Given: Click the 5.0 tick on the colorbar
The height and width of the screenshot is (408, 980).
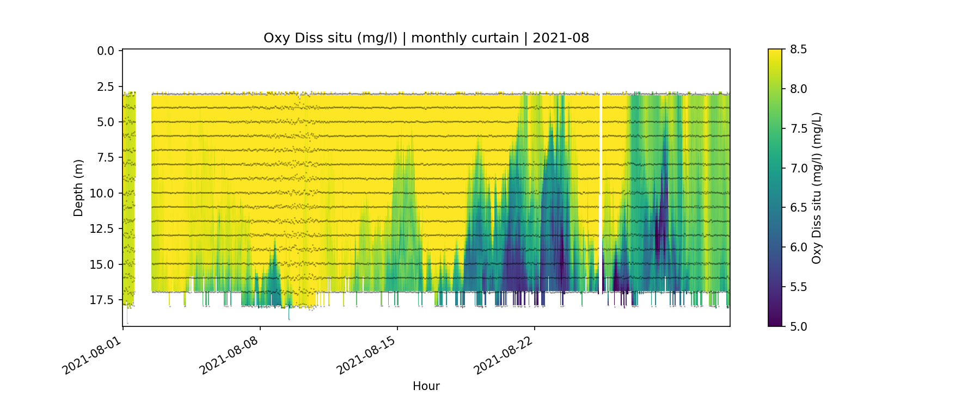Looking at the screenshot, I should [798, 326].
